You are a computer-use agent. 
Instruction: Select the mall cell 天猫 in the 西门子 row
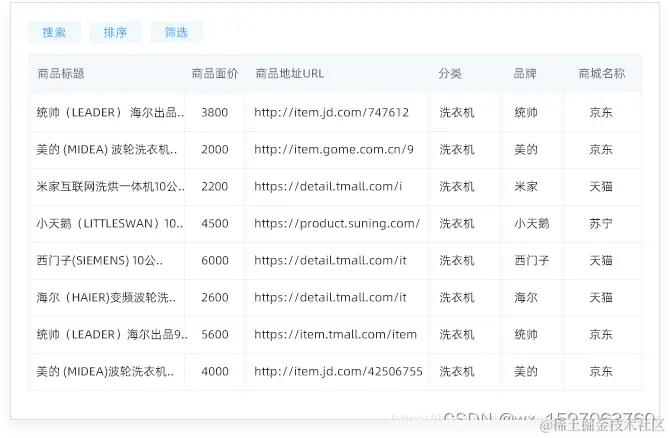pyautogui.click(x=601, y=260)
